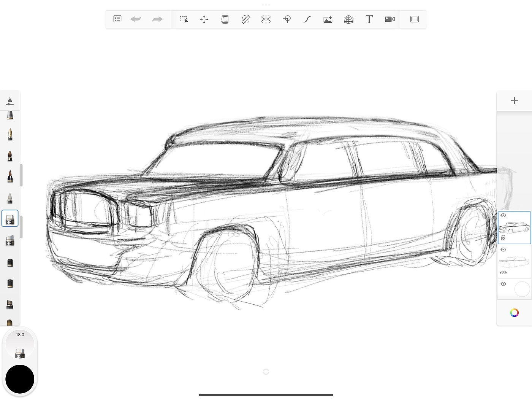Tap the iPad home indicator bar
This screenshot has width=532, height=399.
point(266,395)
